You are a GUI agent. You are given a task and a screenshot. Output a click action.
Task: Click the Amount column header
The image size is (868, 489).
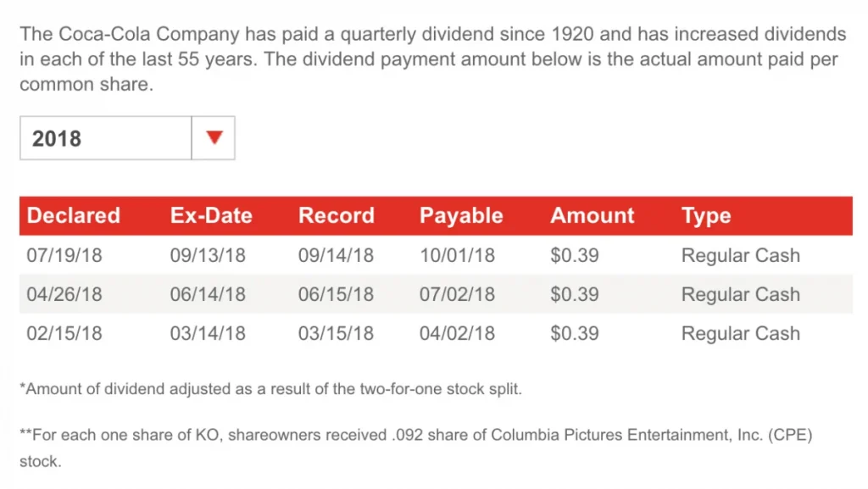coord(592,216)
